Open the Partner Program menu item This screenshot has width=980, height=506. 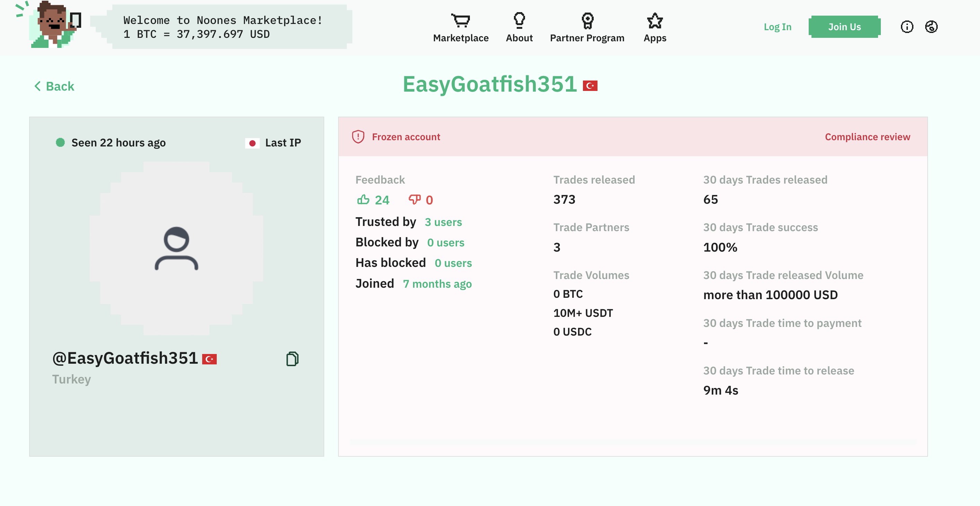coord(587,38)
